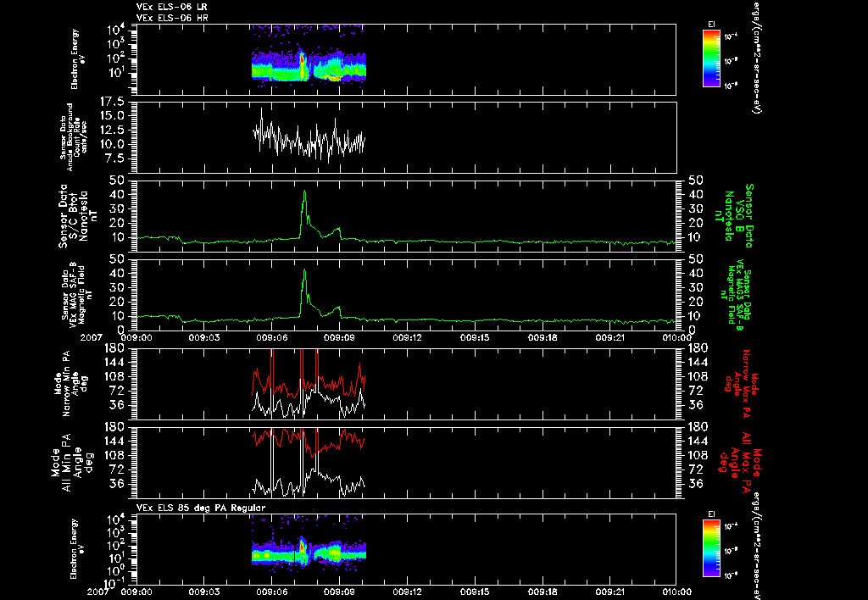Click the 'Electron Energy eV' label of bottom panel
This screenshot has height=600, width=868.
[x=77, y=549]
